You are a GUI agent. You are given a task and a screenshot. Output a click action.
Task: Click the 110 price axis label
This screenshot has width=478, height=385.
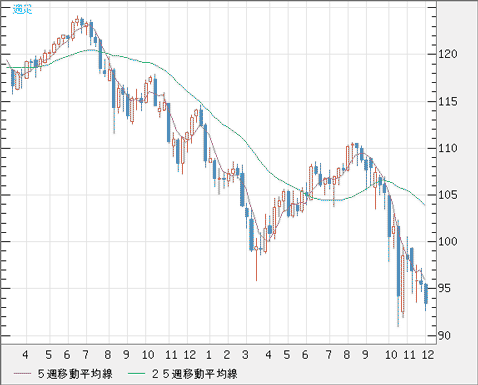448,148
